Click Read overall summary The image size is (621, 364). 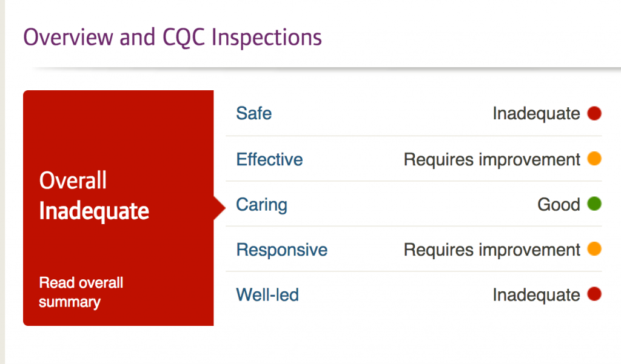tap(81, 292)
